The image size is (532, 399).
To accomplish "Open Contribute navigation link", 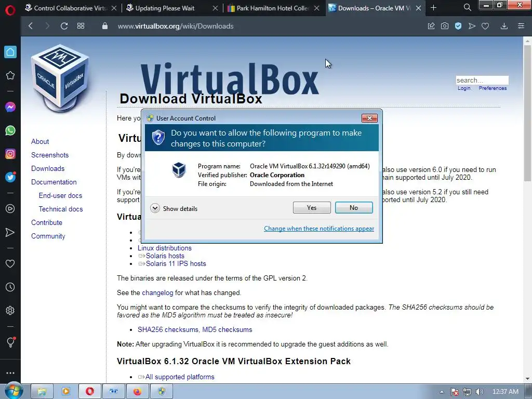I will pyautogui.click(x=47, y=223).
